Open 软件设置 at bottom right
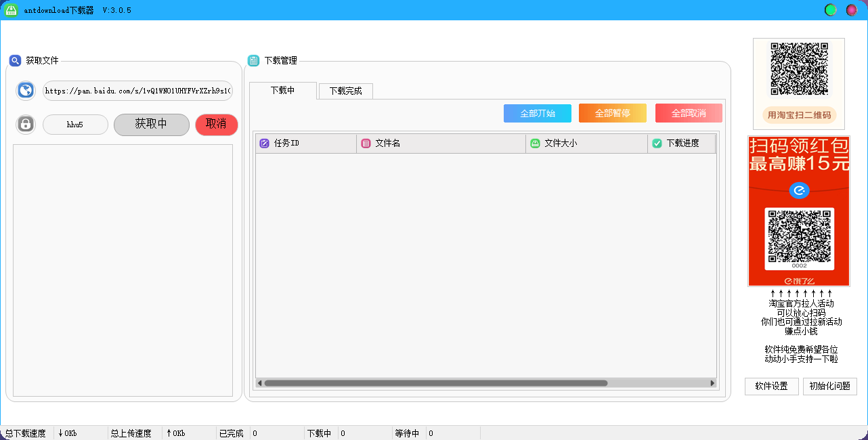Image resolution: width=868 pixels, height=440 pixels. pos(771,387)
